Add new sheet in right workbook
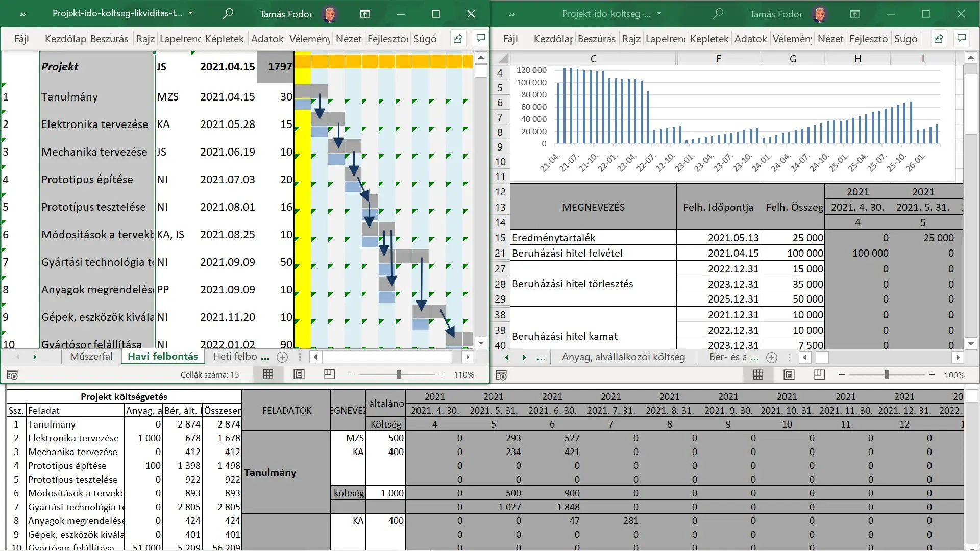The image size is (980, 551). click(x=772, y=358)
